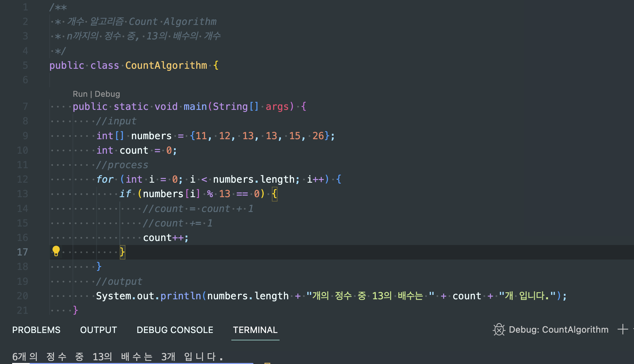Click the highlighted closing brace on line 17

point(122,252)
